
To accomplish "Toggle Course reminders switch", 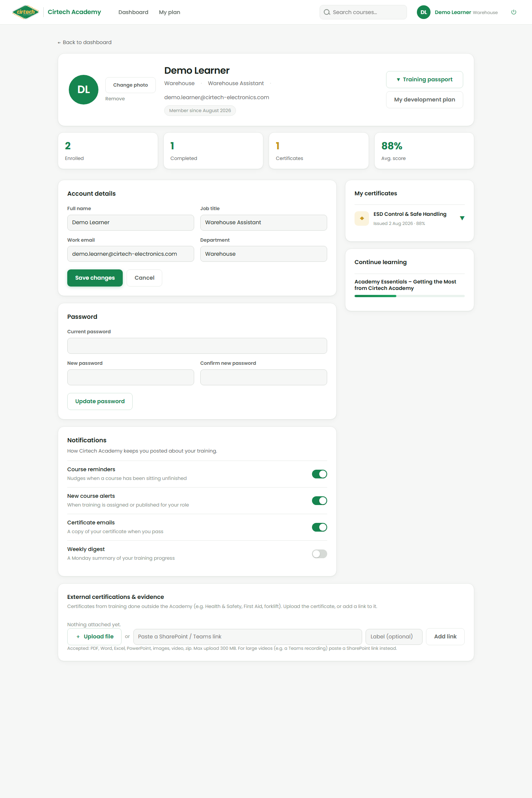I will (320, 474).
